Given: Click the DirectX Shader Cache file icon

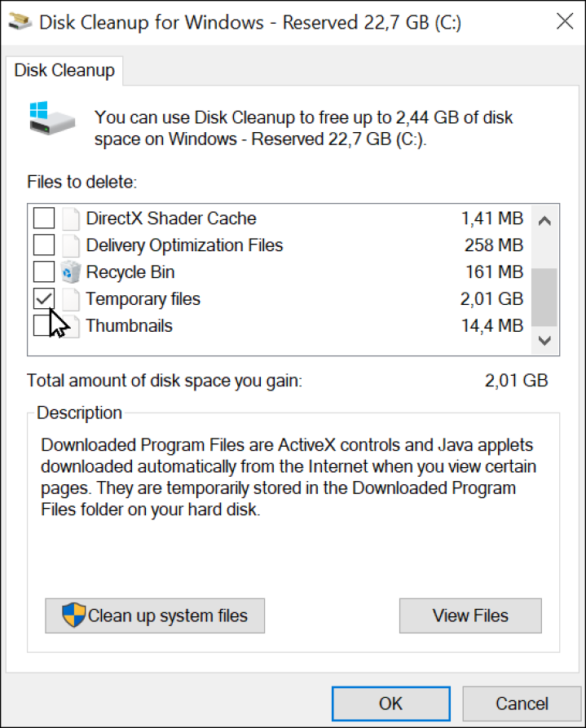Looking at the screenshot, I should 73,218.
